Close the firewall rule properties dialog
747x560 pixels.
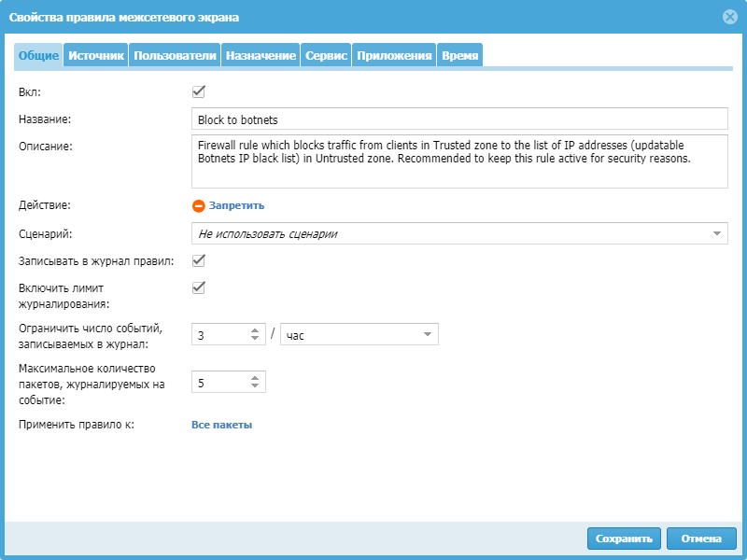(730, 17)
